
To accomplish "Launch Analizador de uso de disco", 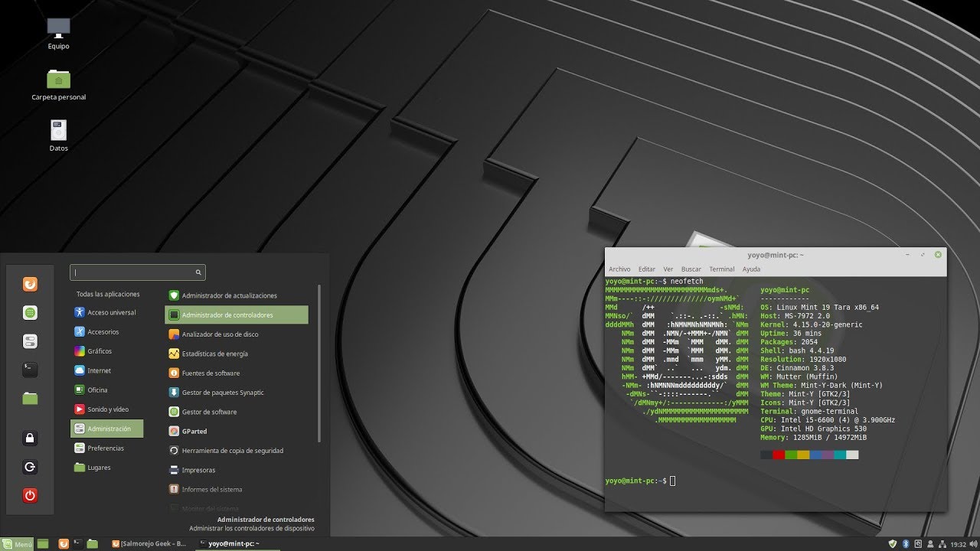I will pos(237,334).
